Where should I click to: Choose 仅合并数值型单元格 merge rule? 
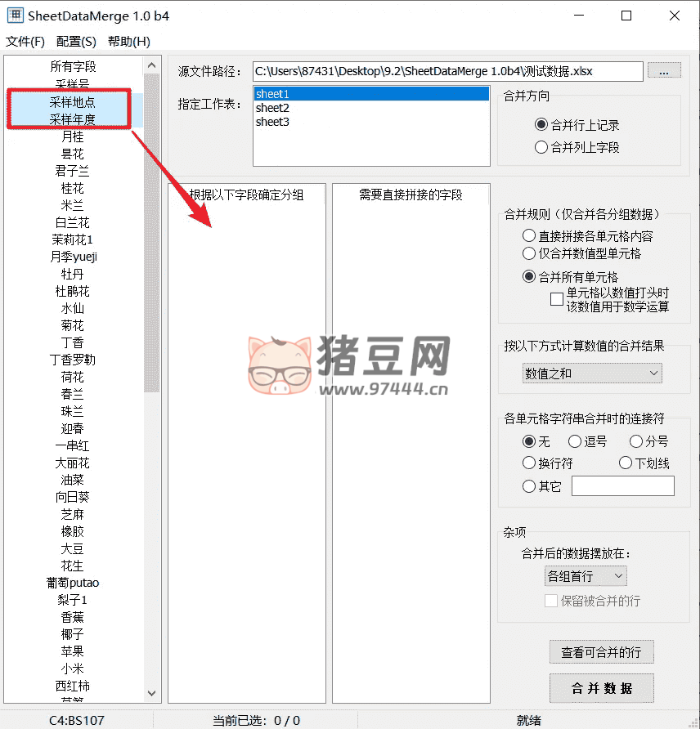[528, 253]
